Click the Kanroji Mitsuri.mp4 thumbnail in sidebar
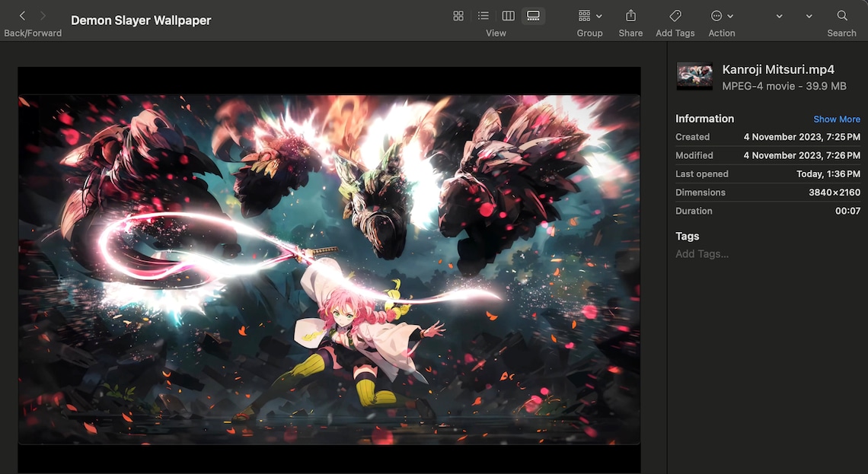 click(694, 76)
